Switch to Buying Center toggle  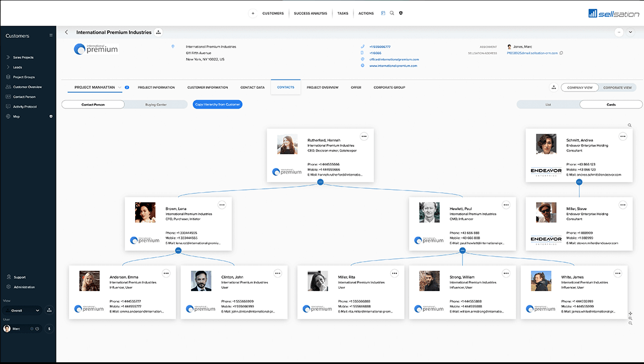click(155, 105)
